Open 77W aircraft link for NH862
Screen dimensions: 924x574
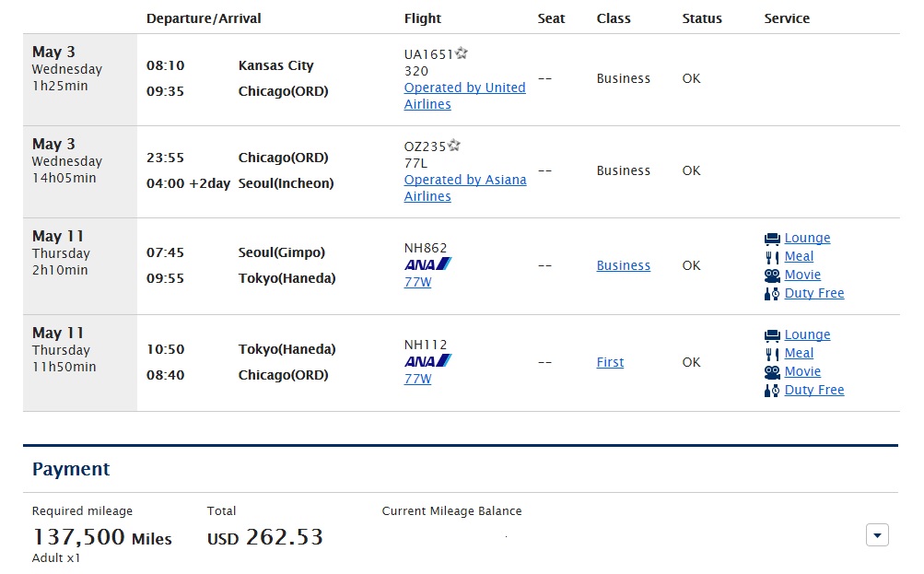click(417, 282)
